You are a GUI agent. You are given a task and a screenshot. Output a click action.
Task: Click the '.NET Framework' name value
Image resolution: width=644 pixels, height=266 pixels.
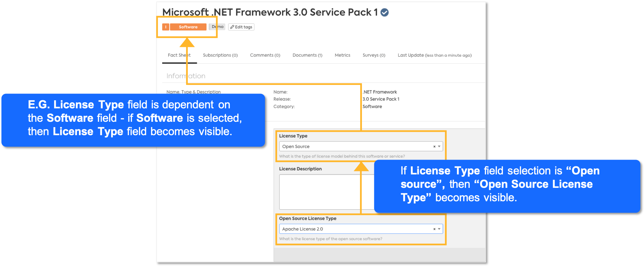pyautogui.click(x=380, y=92)
